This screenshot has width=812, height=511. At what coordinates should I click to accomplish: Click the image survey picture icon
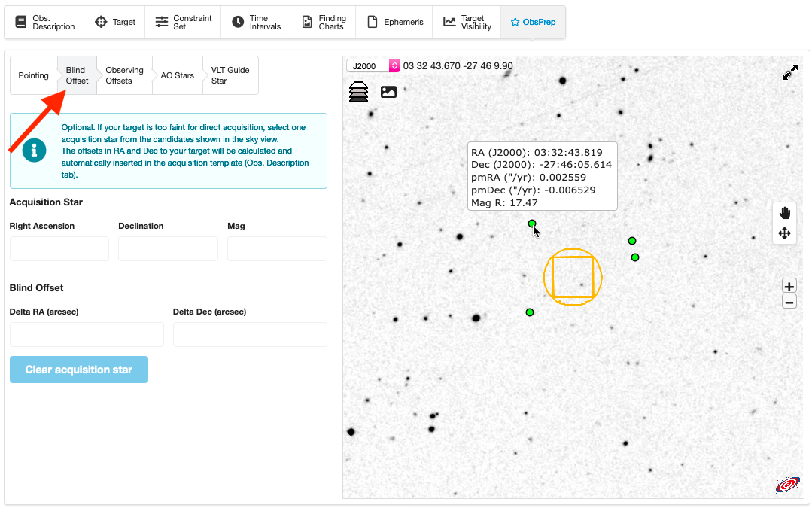click(388, 92)
